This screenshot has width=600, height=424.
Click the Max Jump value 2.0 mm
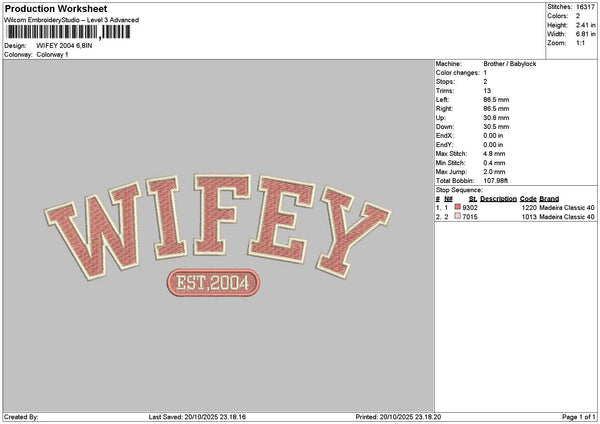point(494,172)
